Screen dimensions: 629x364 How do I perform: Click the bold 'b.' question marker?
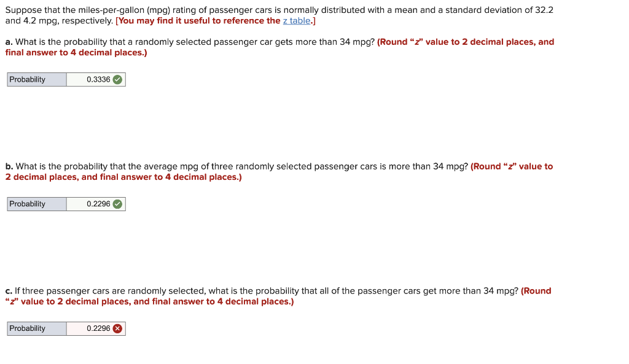pyautogui.click(x=9, y=166)
